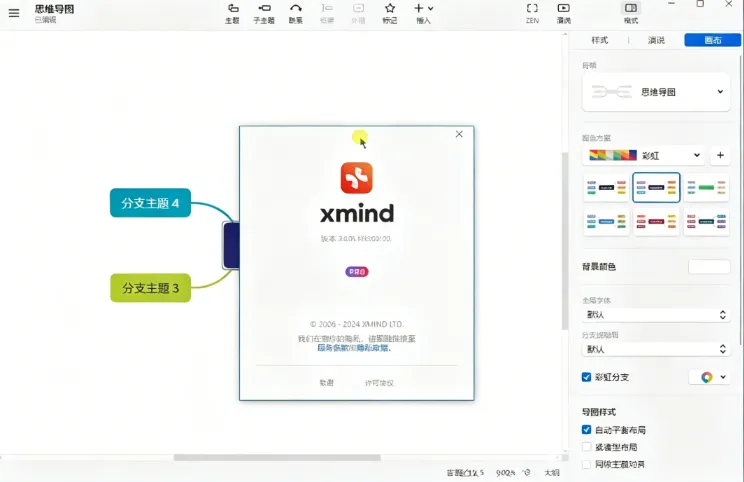Click the zoom icon in status bar
The height and width of the screenshot is (482, 744).
[x=527, y=473]
